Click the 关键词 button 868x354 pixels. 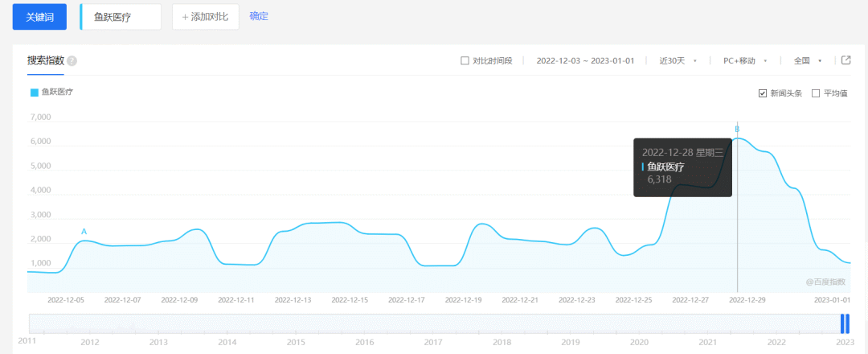[39, 17]
